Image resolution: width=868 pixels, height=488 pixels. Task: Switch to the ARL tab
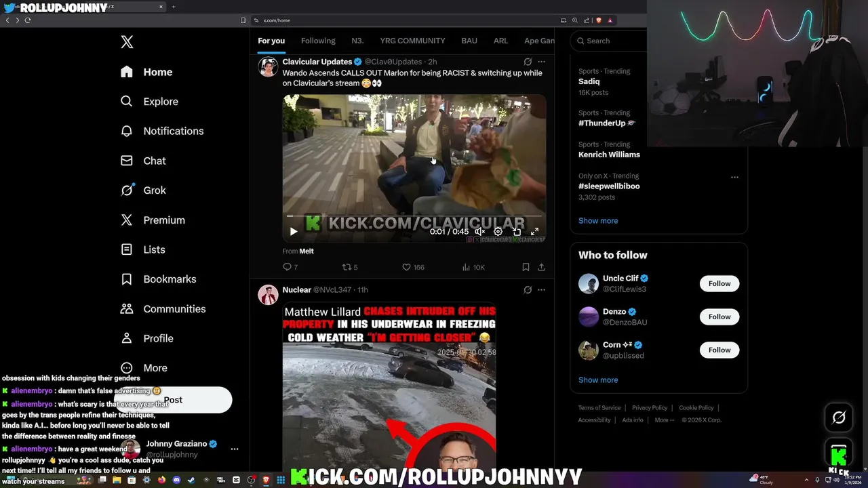pyautogui.click(x=500, y=41)
